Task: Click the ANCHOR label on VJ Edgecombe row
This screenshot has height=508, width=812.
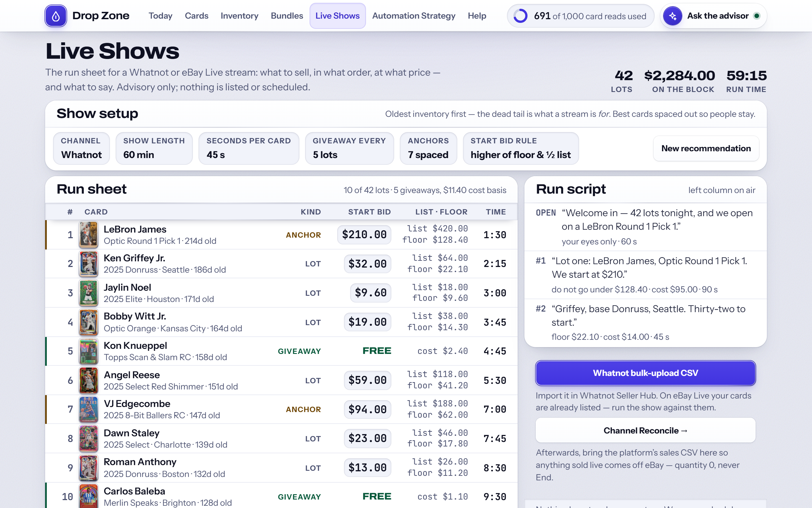Action: [x=303, y=409]
